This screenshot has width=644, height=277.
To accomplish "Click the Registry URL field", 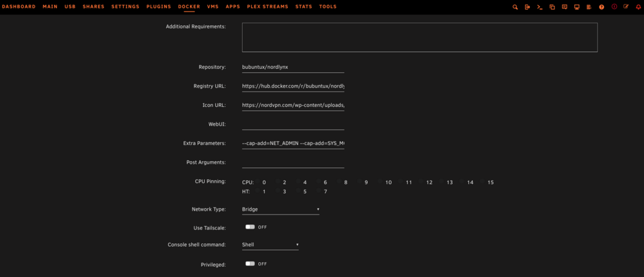I will click(x=293, y=87).
